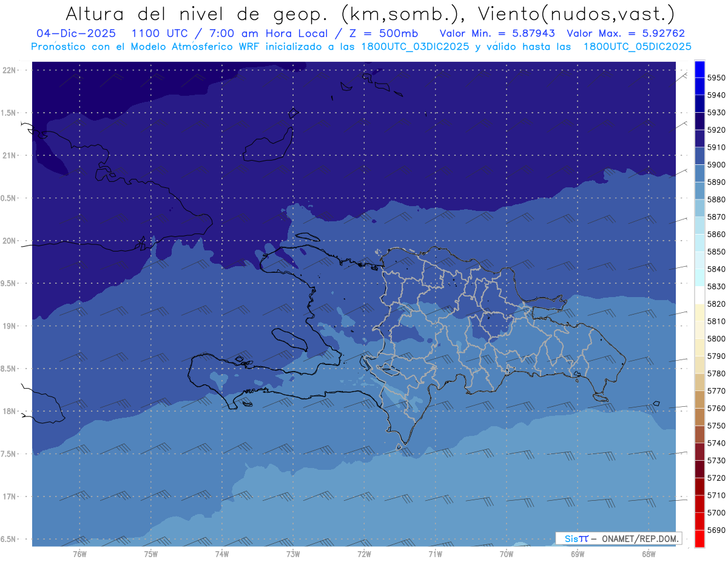728x562 pixels.
Task: Click the '0.5N' latitude label
Action: (x=8, y=198)
